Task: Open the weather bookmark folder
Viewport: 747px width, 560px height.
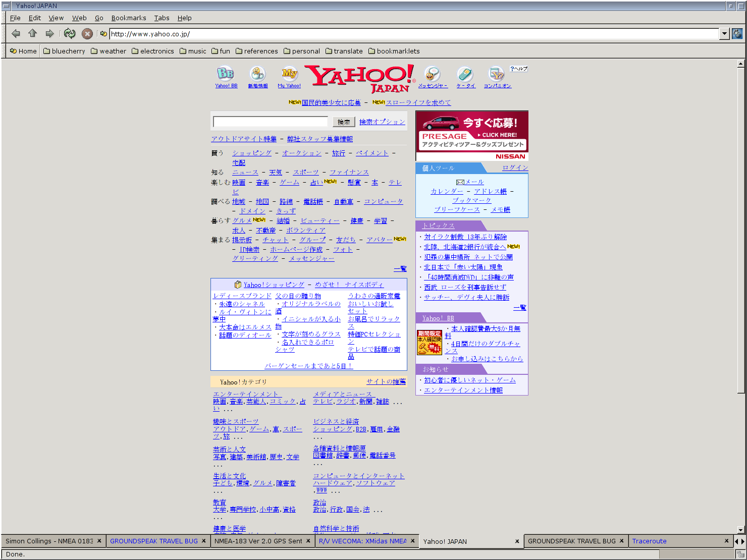Action: click(x=109, y=51)
